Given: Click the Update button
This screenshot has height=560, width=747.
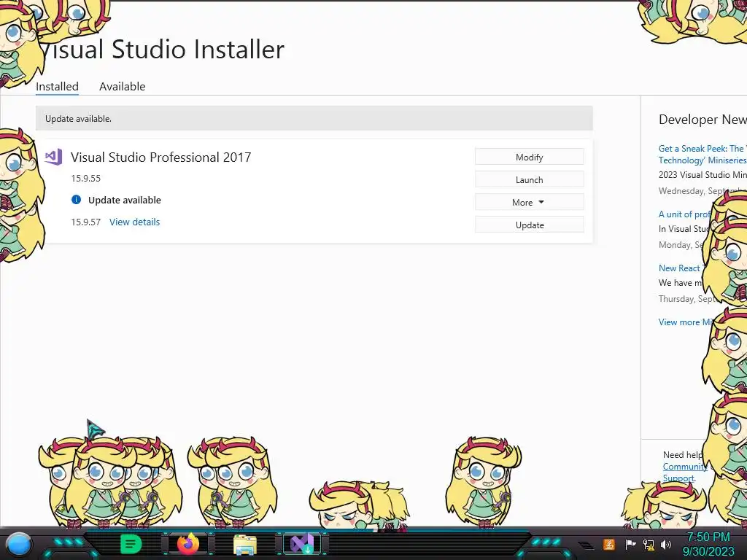Looking at the screenshot, I should click(530, 225).
